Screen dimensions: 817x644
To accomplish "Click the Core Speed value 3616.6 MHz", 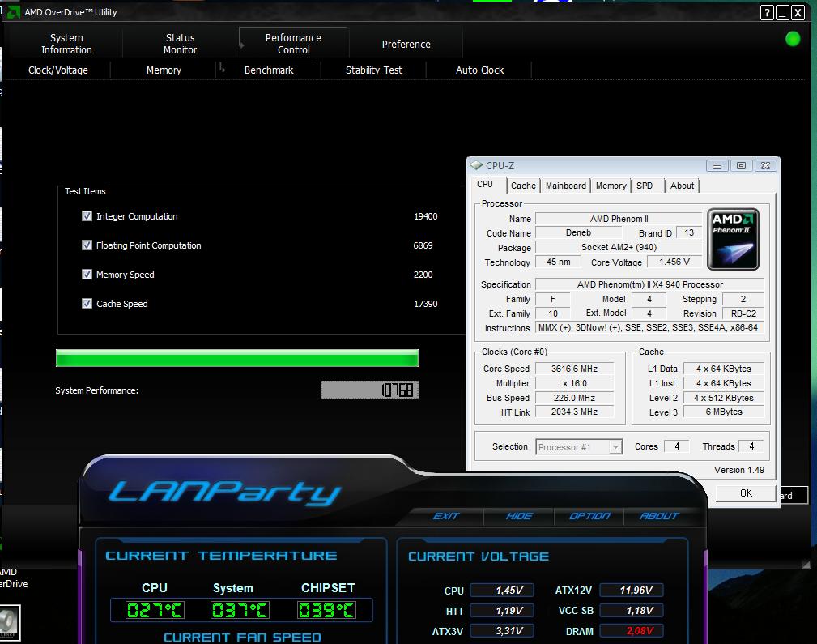I will pos(574,369).
